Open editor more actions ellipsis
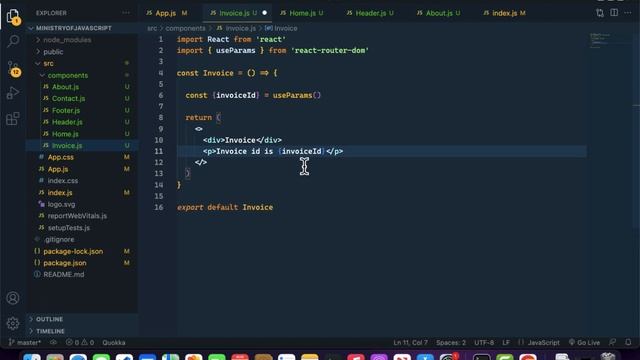 coord(628,13)
